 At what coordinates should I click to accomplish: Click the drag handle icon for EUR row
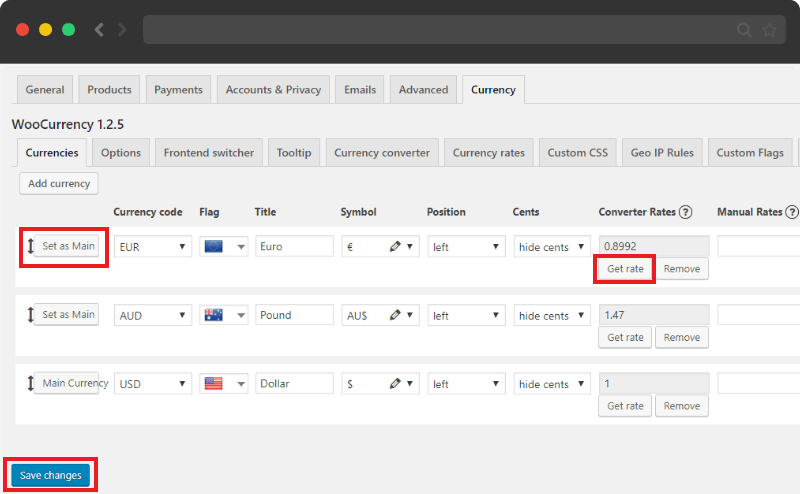click(x=30, y=246)
